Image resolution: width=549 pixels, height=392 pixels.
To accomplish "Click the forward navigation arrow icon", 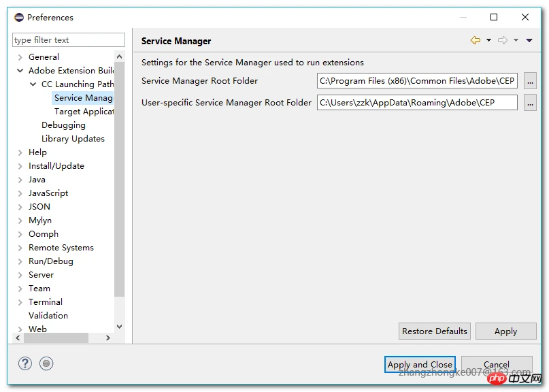I will [503, 40].
